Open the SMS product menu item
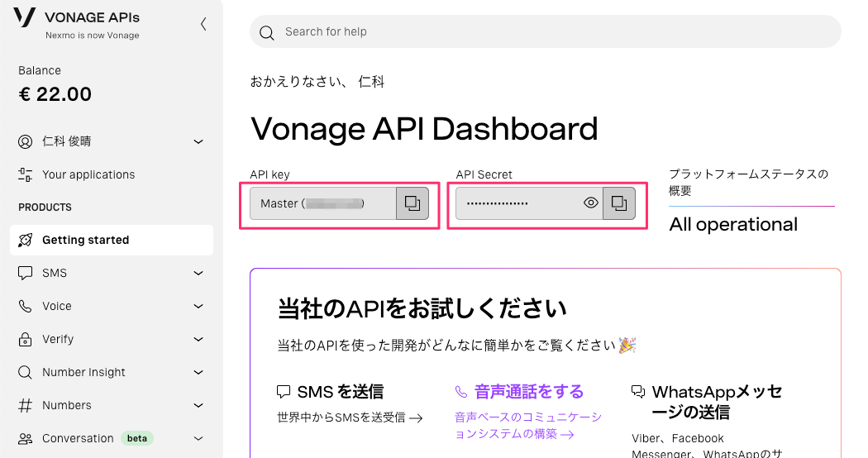Image resolution: width=868 pixels, height=458 pixels. [112, 273]
